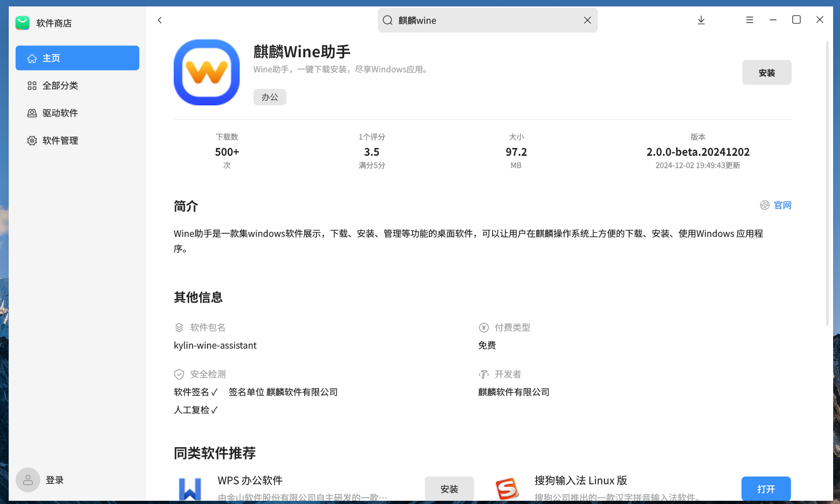840x504 pixels.
Task: Click the 付费类型 yen icon
Action: [484, 328]
